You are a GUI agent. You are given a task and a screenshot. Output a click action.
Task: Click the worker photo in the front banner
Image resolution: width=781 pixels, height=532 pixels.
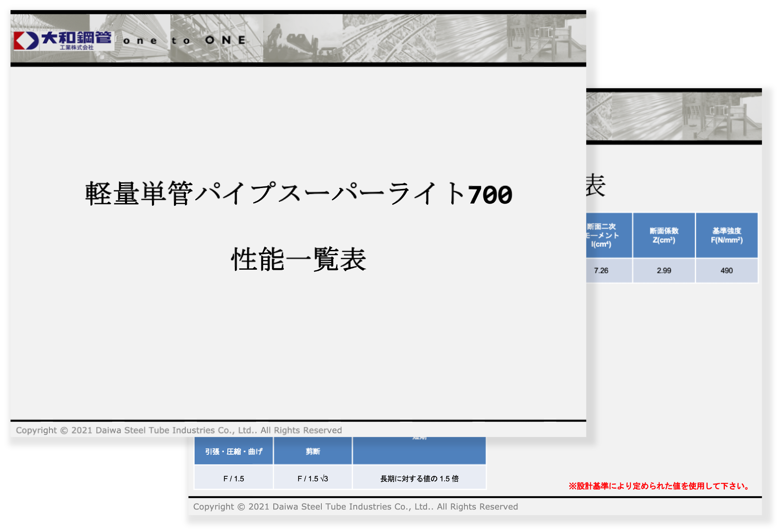(x=303, y=38)
